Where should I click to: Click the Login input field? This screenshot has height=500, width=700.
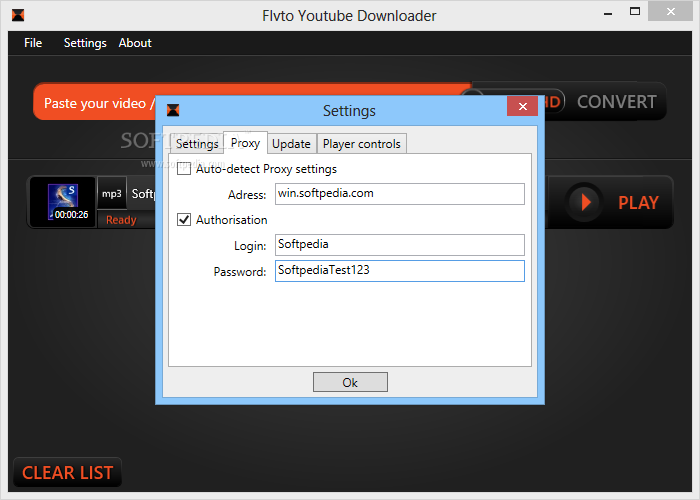(x=400, y=245)
